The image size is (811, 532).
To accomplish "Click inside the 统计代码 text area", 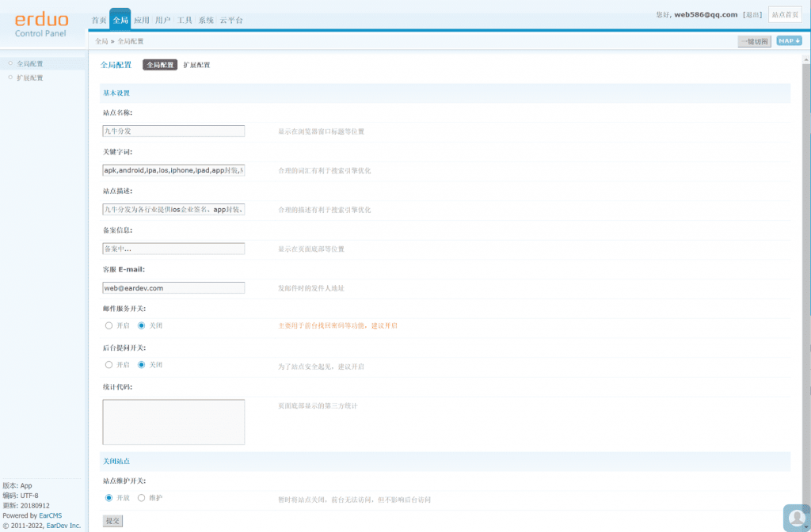I will tap(173, 422).
